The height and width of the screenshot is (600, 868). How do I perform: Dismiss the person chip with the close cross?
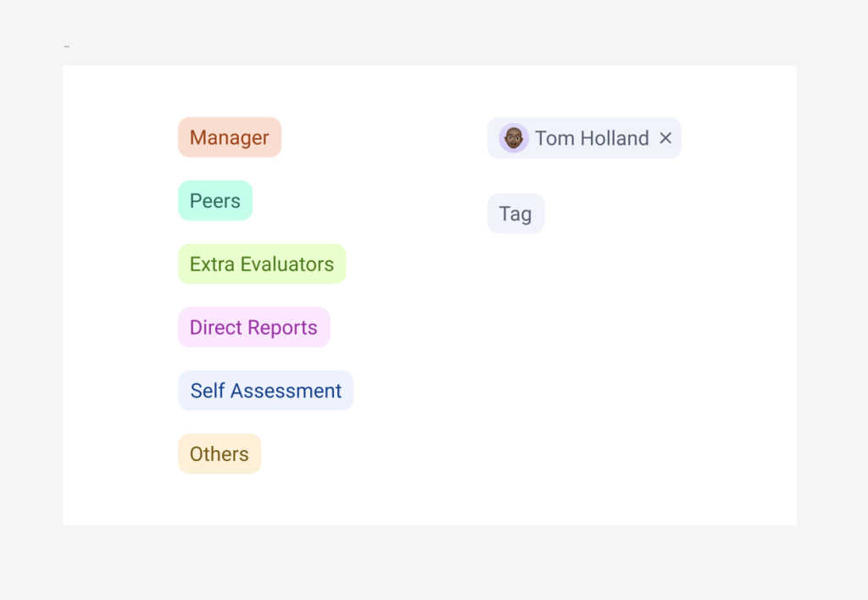click(x=665, y=138)
